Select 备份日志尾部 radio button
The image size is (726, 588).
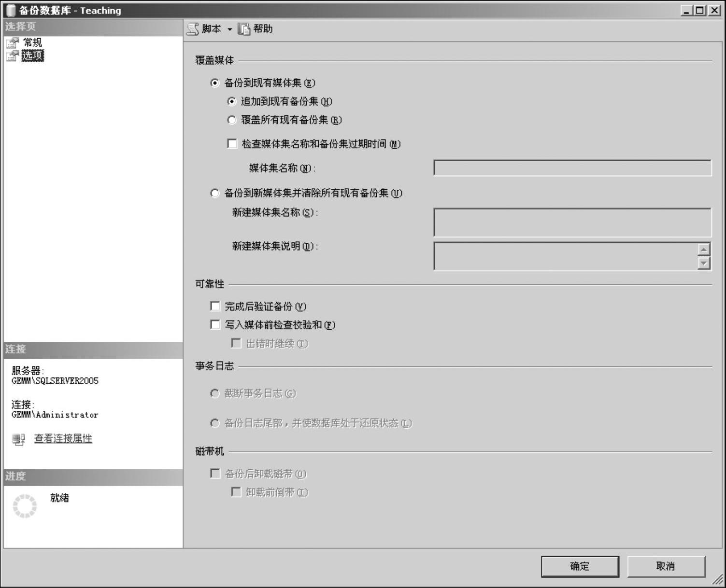point(215,423)
